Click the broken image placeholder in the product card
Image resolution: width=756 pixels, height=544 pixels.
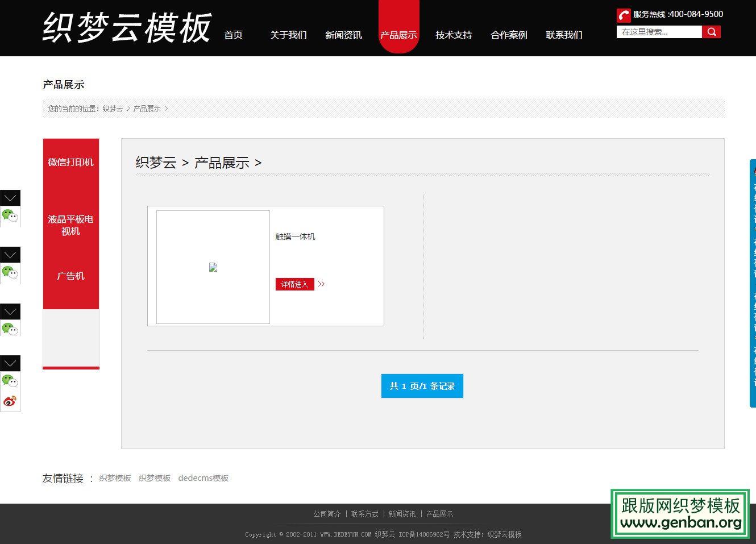[213, 267]
